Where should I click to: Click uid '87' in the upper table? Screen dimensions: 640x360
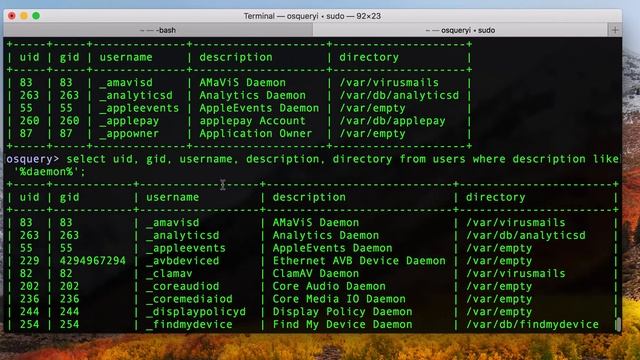coord(26,133)
